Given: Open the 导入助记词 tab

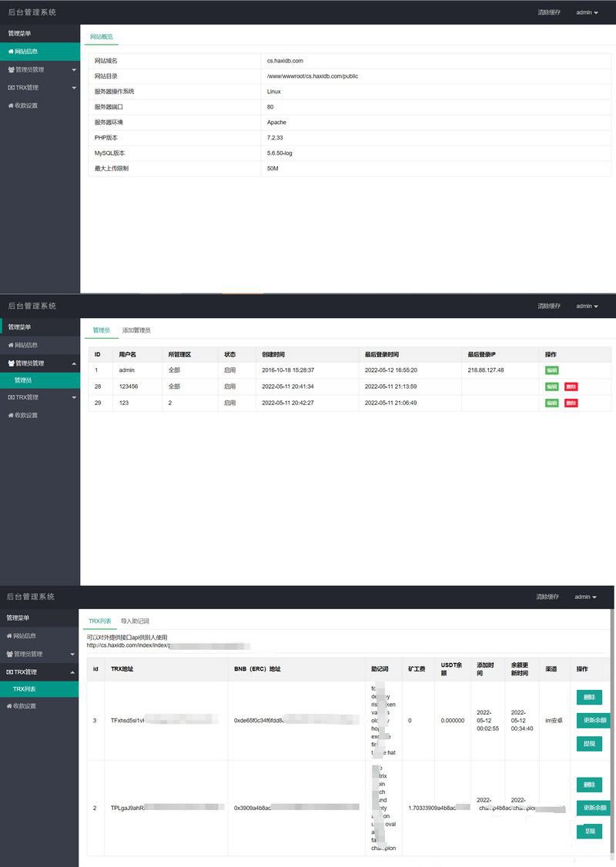Looking at the screenshot, I should point(135,621).
